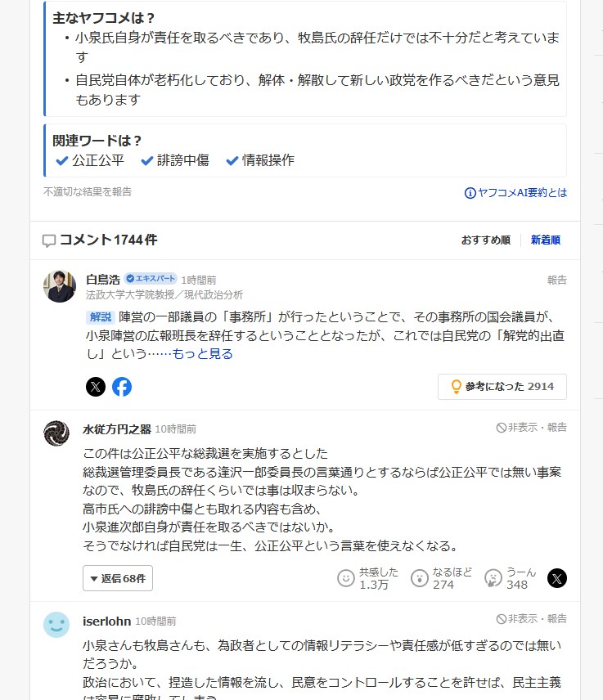
Task: Click the なるほど reaction icon
Action: point(420,578)
